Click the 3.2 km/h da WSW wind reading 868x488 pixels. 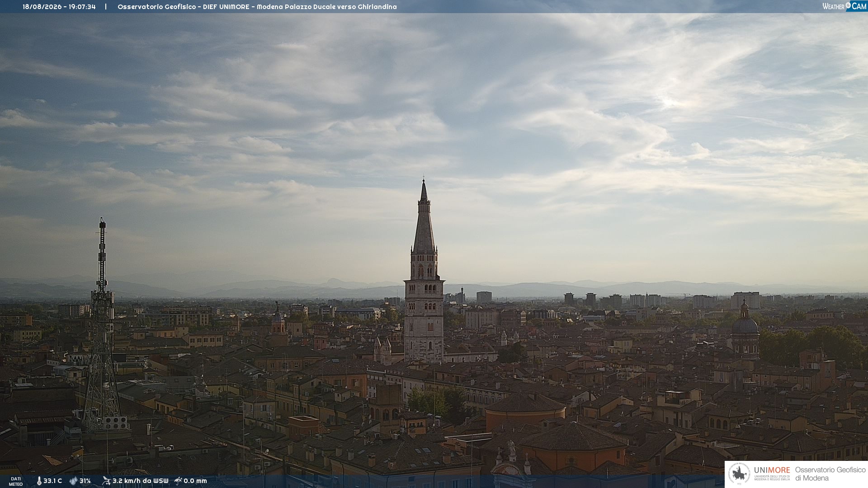pyautogui.click(x=140, y=481)
